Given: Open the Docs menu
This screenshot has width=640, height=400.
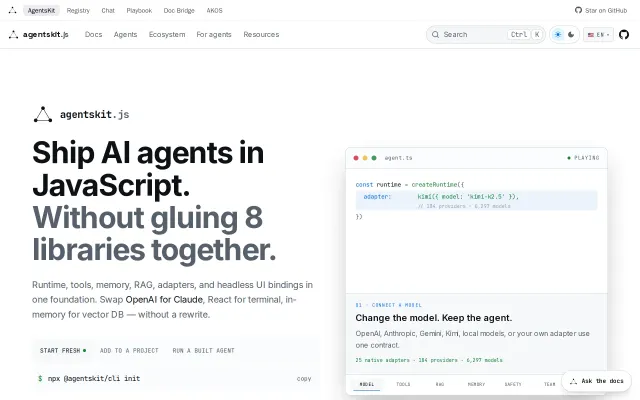Looking at the screenshot, I should pos(93,35).
